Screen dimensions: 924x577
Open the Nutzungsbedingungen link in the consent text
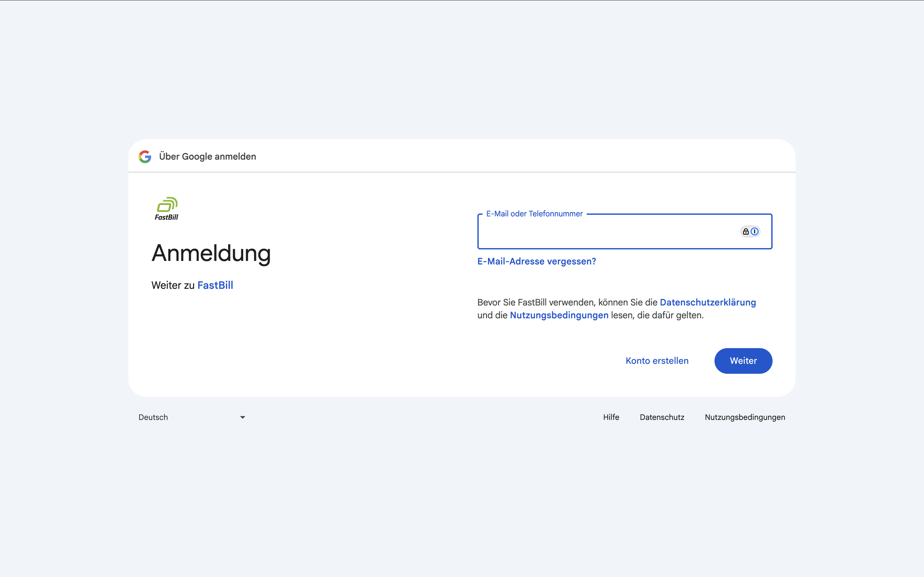[559, 315]
